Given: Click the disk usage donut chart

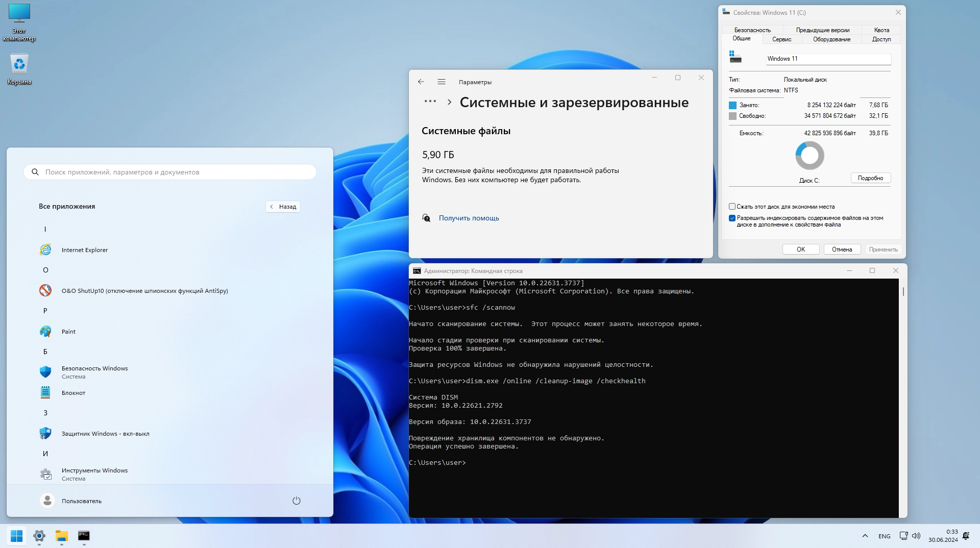Looking at the screenshot, I should (810, 156).
